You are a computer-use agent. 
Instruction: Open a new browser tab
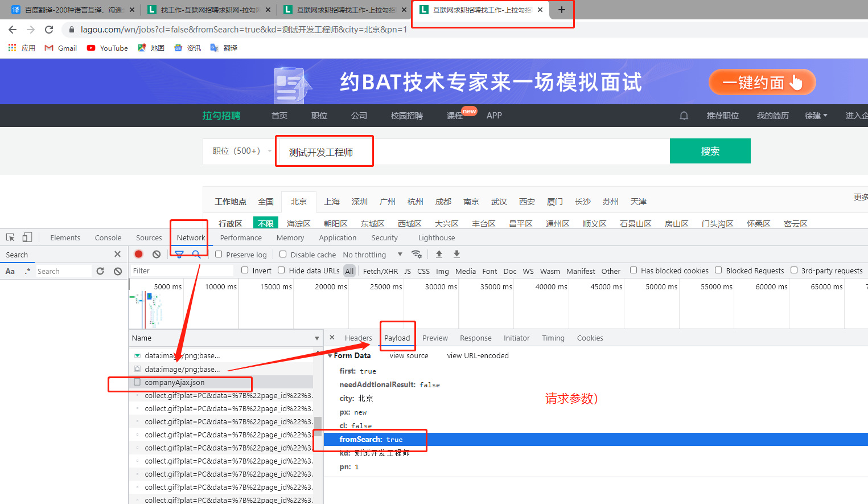tap(562, 10)
